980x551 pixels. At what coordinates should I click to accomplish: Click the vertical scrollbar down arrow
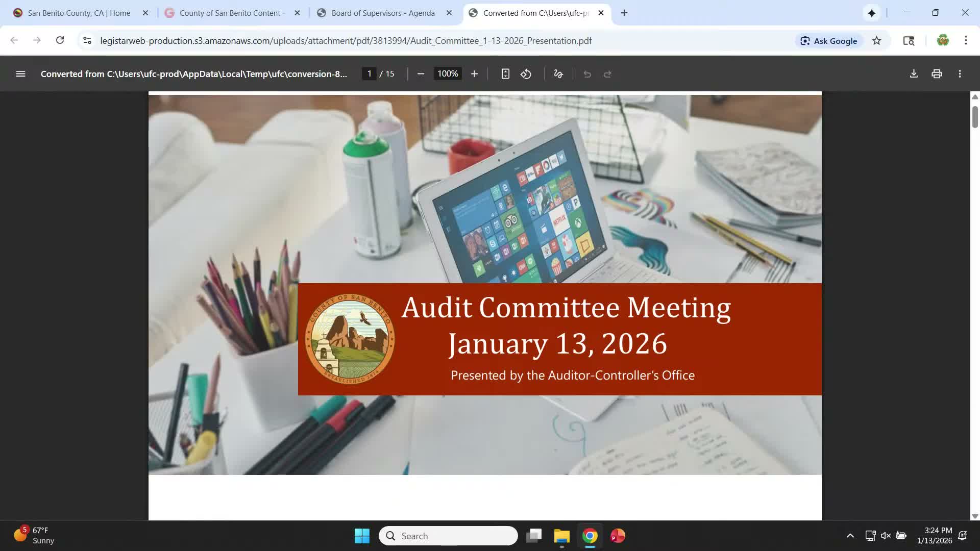[x=975, y=516]
